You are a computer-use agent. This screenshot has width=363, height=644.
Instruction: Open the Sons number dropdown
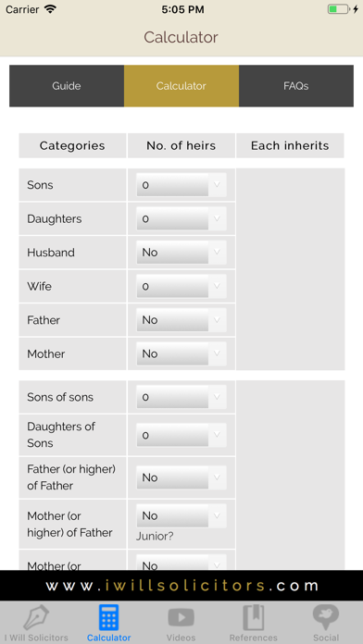[x=181, y=185]
